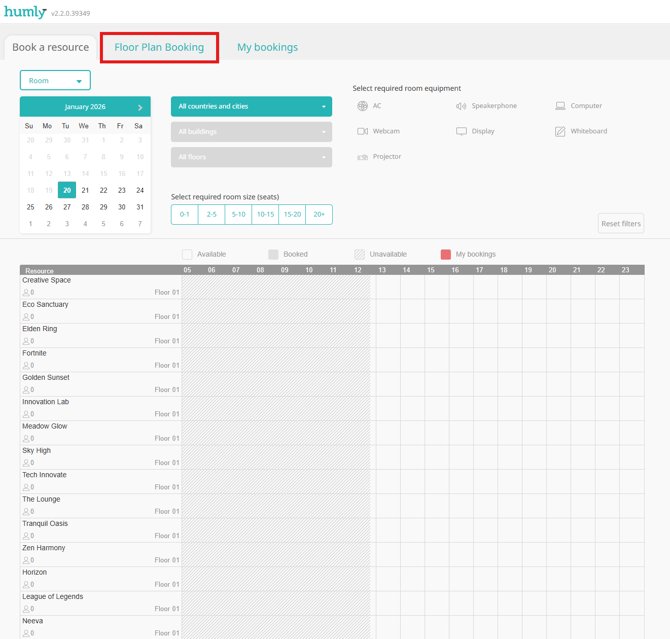670x639 pixels.
Task: Click the Reset filters button
Action: coord(620,224)
